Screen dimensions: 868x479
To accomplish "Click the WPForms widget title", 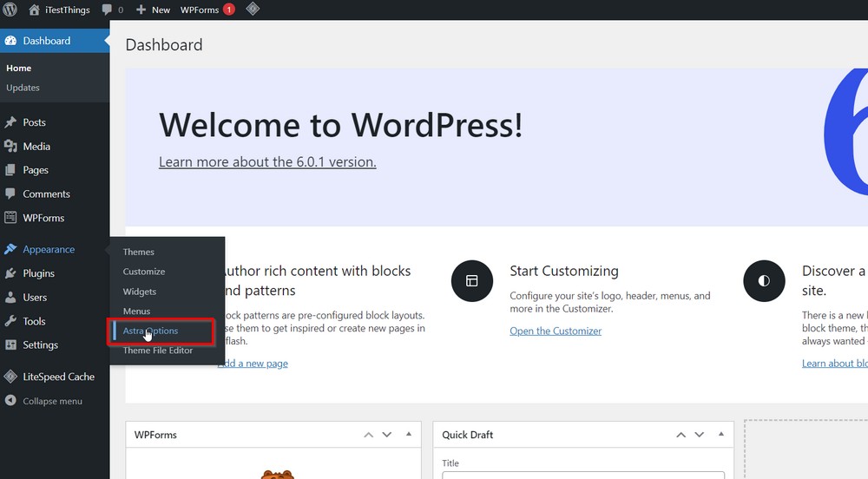I will [155, 435].
